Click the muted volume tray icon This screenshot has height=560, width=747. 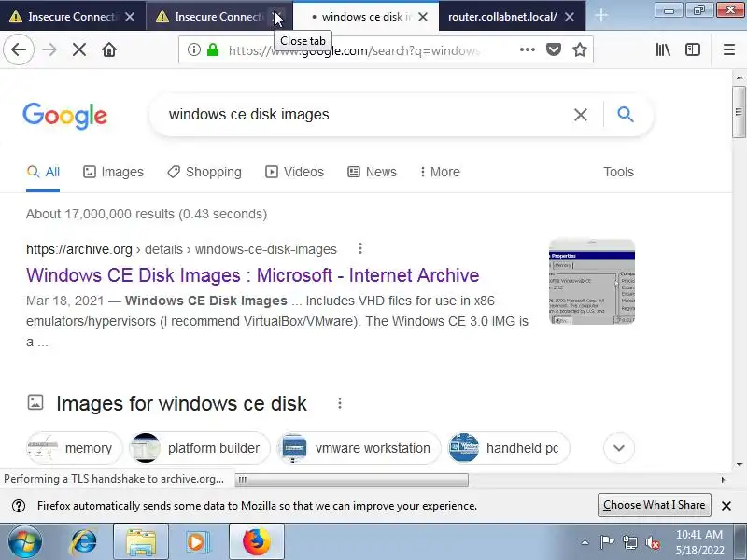point(652,542)
